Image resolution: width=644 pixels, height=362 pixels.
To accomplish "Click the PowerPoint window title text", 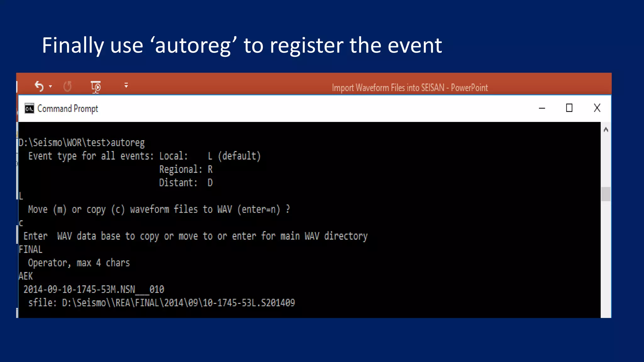I will click(410, 88).
